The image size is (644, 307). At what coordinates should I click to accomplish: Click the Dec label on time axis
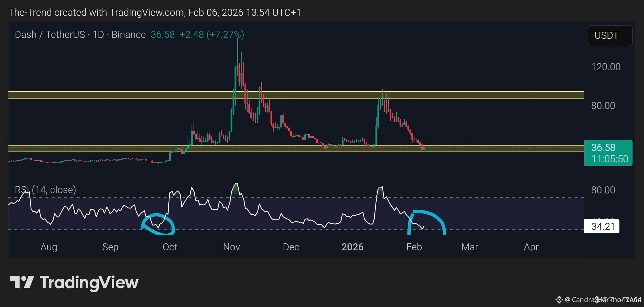(x=291, y=247)
